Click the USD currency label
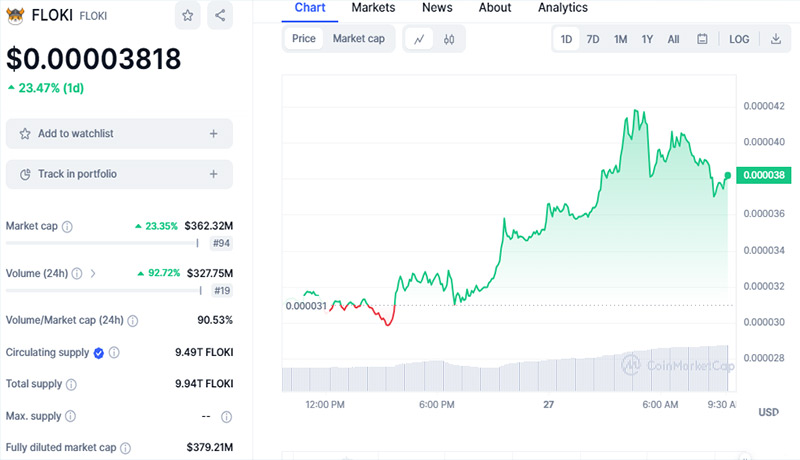 coord(768,412)
